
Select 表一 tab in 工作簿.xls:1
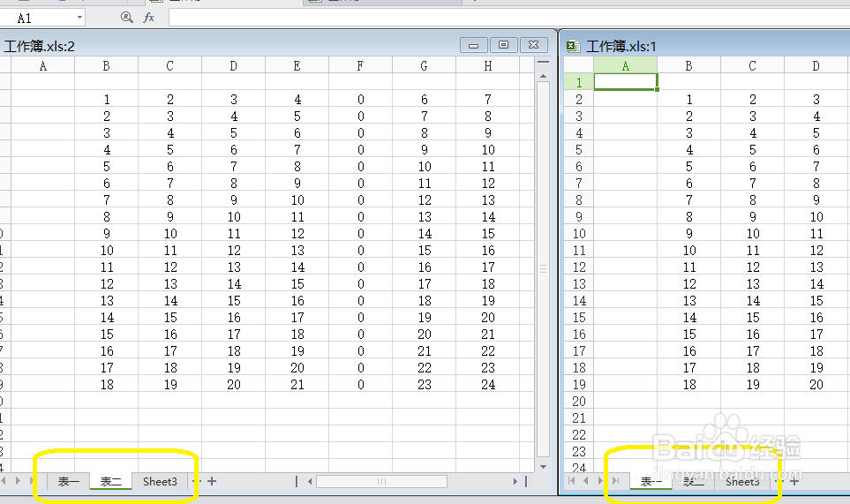coord(651,481)
